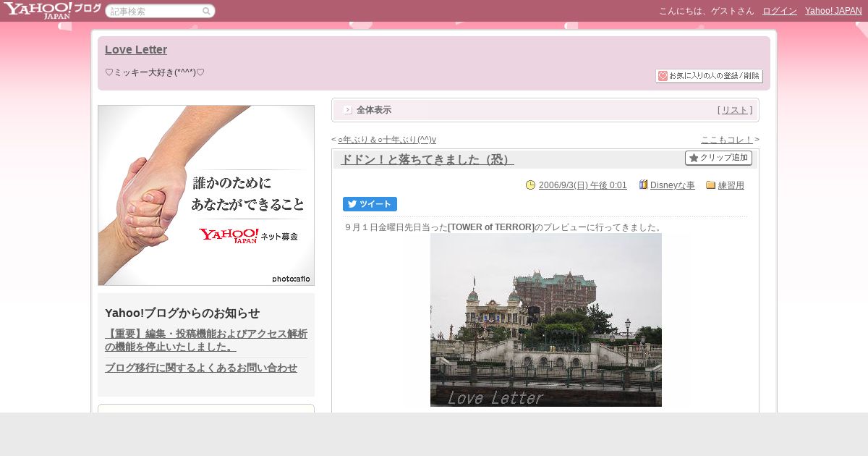The image size is (868, 456).
Task: Click the ツイート tweet button
Action: (x=370, y=204)
